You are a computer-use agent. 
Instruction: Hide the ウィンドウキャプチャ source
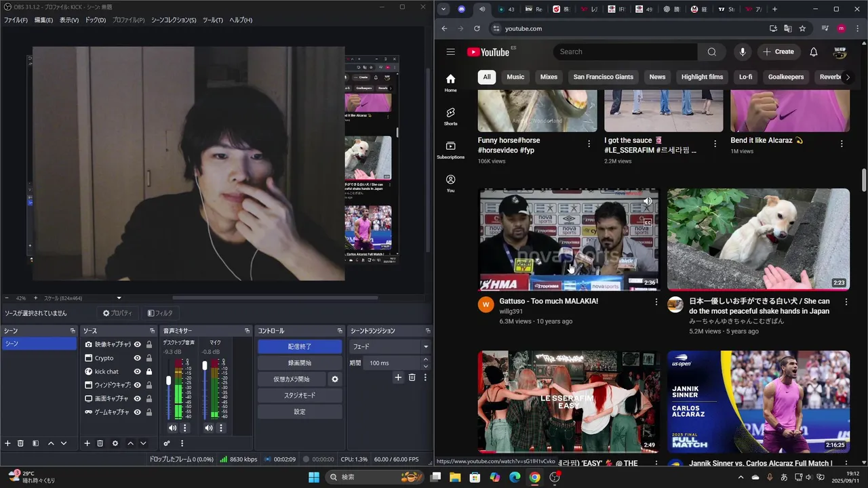tap(138, 385)
